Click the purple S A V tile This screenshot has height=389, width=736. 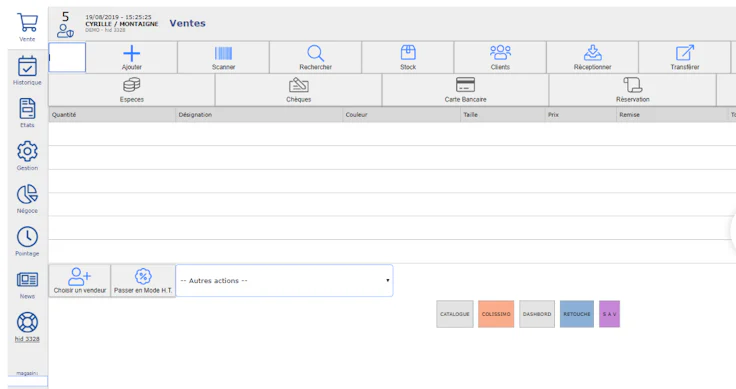(609, 314)
